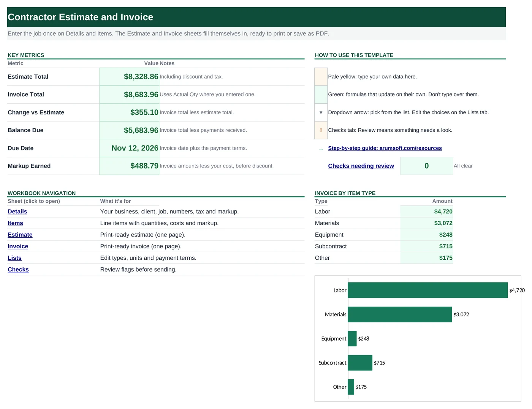Click the Materials bar in the chart
Screen dimensions: 532x409
pos(400,314)
